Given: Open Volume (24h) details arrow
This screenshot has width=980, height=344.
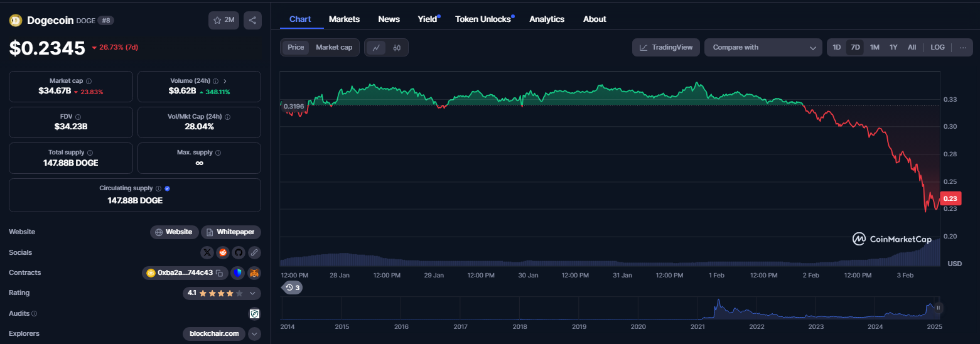Looking at the screenshot, I should coord(225,81).
